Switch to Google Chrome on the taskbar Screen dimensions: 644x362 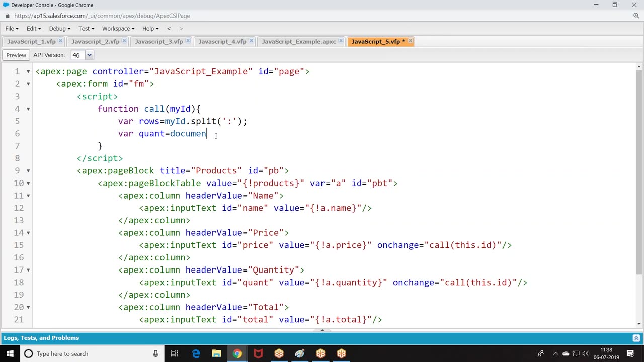237,353
